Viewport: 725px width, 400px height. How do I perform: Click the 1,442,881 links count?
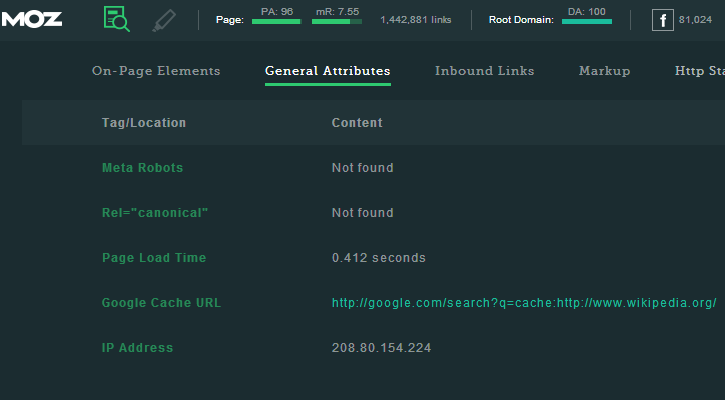pos(416,20)
